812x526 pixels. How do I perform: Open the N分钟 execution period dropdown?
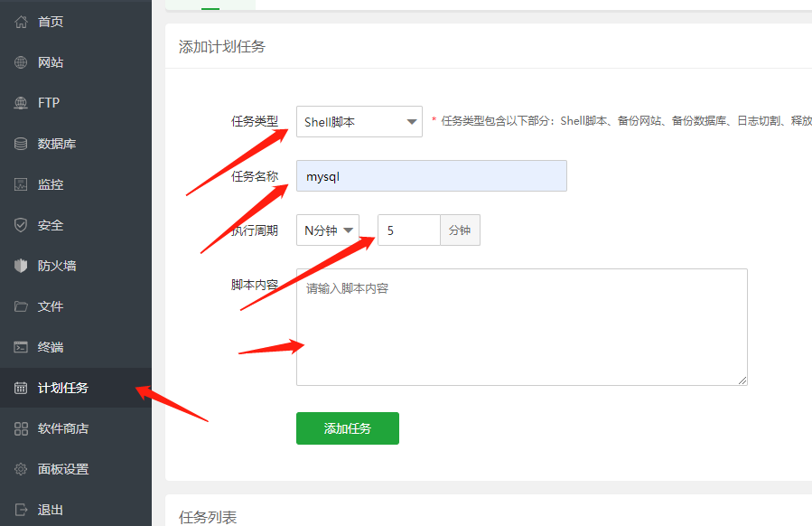pyautogui.click(x=327, y=230)
